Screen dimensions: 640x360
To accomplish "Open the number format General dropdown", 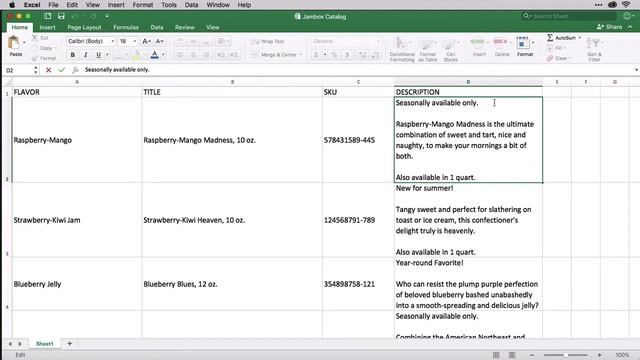I will point(378,41).
